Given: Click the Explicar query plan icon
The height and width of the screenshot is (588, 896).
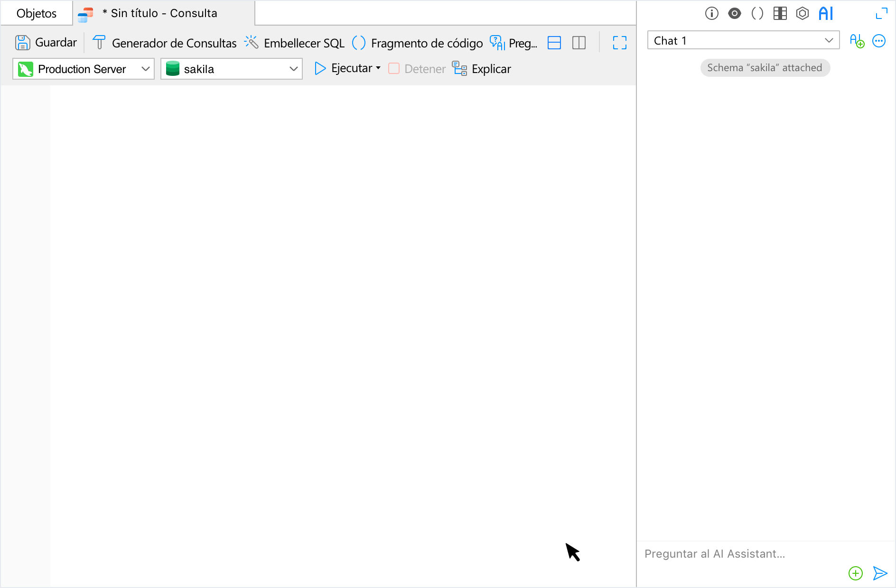Looking at the screenshot, I should coord(459,69).
